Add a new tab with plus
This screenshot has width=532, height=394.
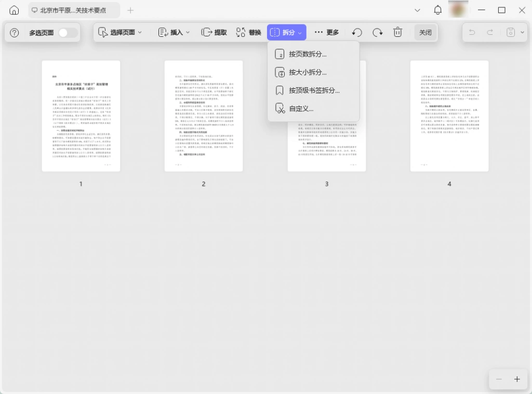tap(130, 10)
